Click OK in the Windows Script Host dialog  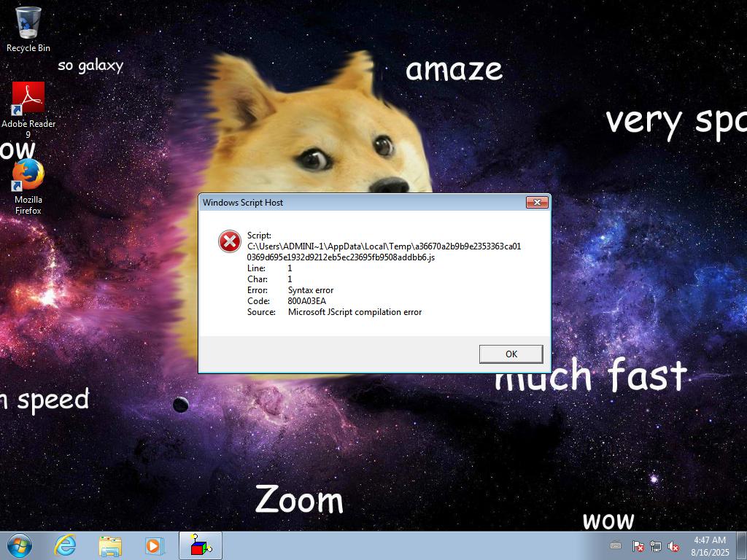coord(511,354)
